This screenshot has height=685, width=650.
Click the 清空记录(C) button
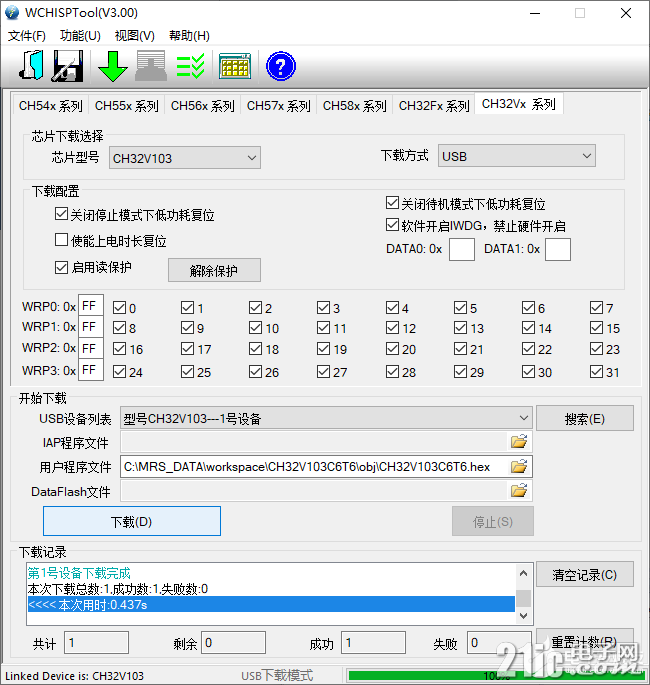point(584,574)
